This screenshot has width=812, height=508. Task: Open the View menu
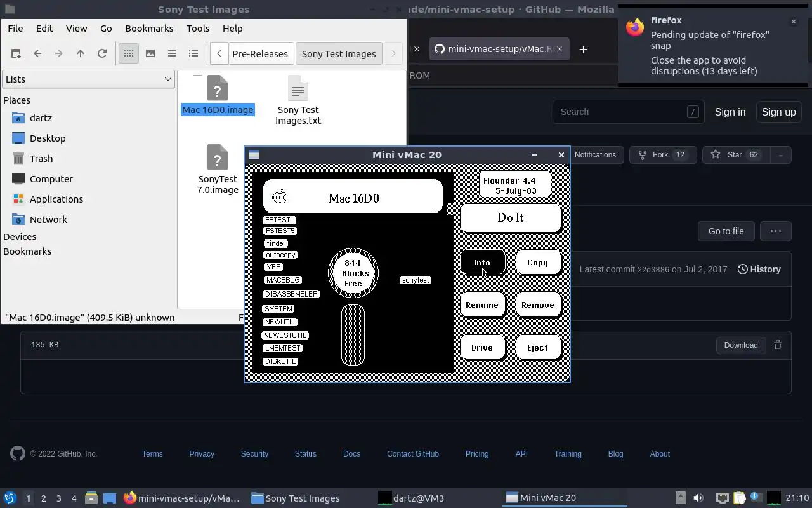coord(77,29)
